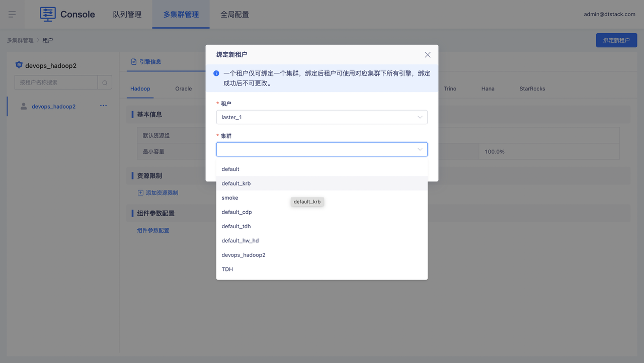Click the search magnifier icon in tenant search

point(105,82)
